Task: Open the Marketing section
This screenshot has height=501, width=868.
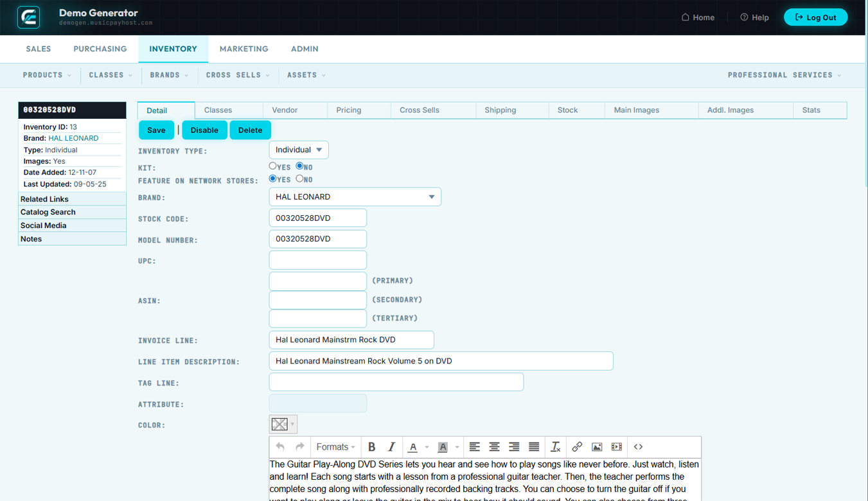Action: pos(244,49)
